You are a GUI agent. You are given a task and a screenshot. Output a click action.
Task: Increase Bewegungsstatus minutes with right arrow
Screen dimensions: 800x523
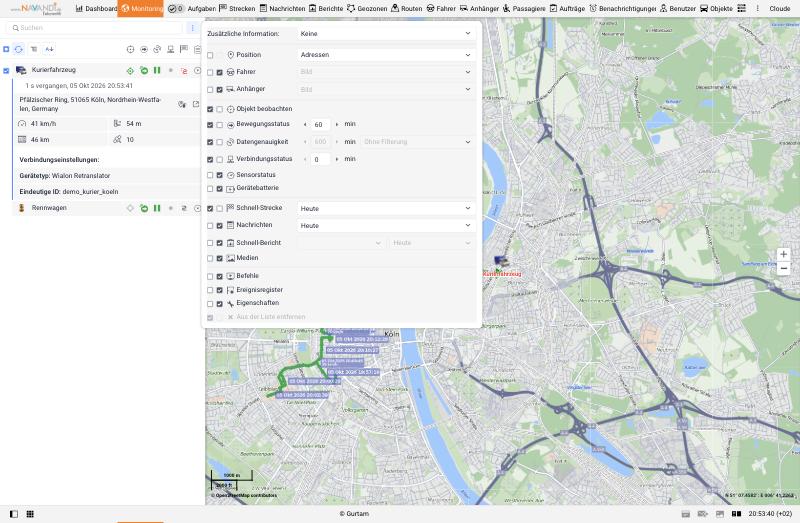coord(337,124)
